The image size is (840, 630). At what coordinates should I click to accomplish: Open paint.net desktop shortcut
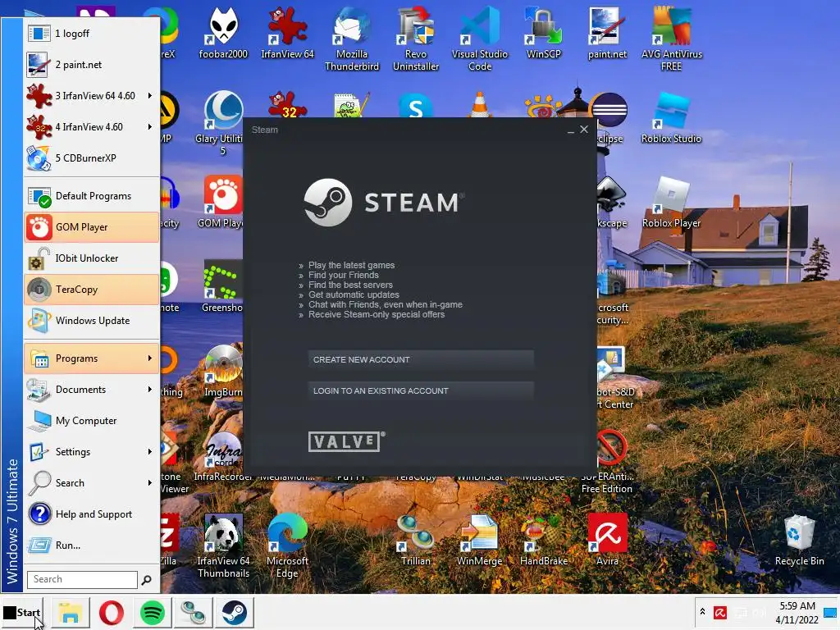point(607,33)
